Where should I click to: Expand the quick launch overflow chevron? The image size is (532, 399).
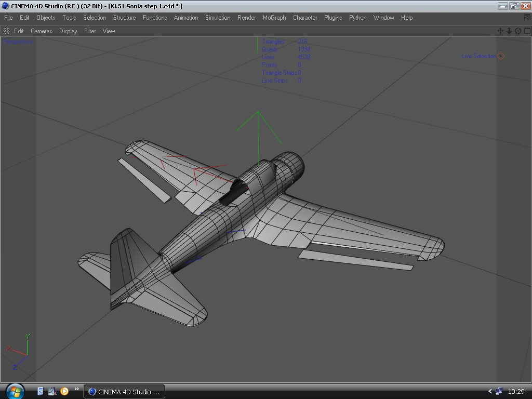[x=77, y=389]
